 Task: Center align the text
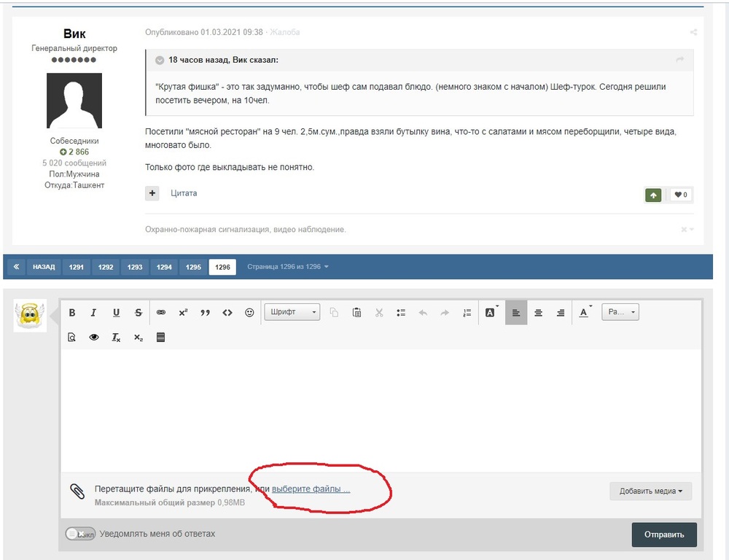[538, 313]
